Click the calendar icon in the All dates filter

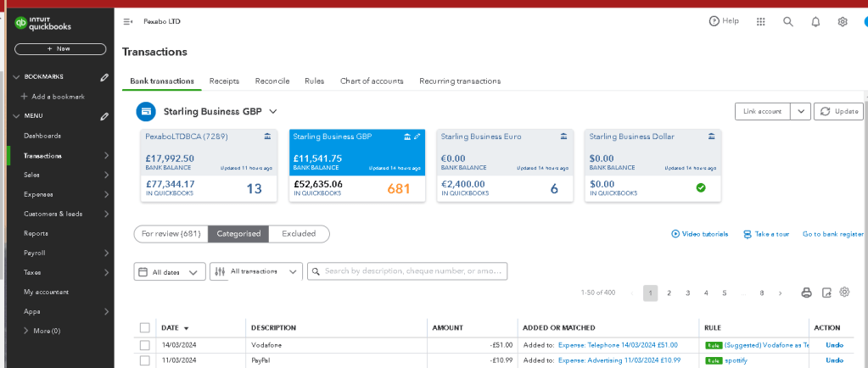click(x=143, y=272)
